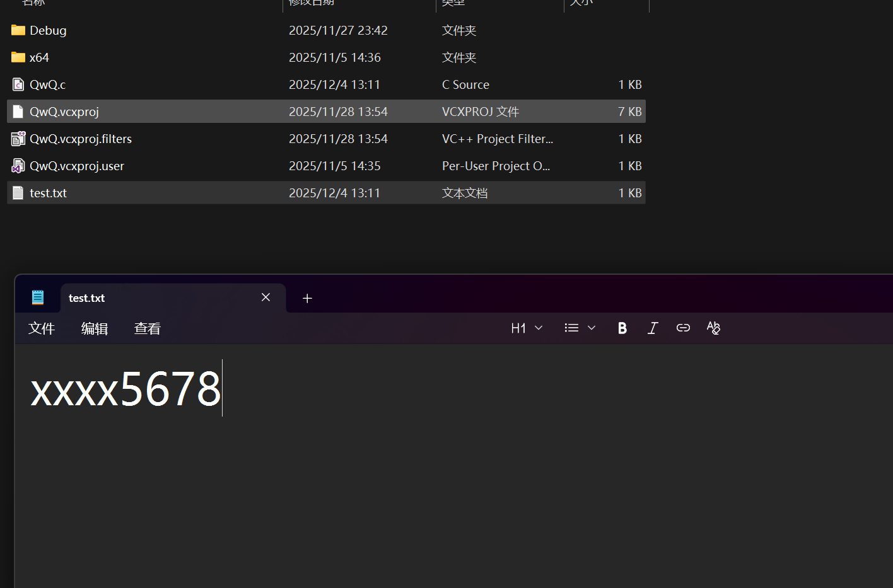Click the test.txt file icon in Explorer
The height and width of the screenshot is (588, 893).
tap(18, 193)
